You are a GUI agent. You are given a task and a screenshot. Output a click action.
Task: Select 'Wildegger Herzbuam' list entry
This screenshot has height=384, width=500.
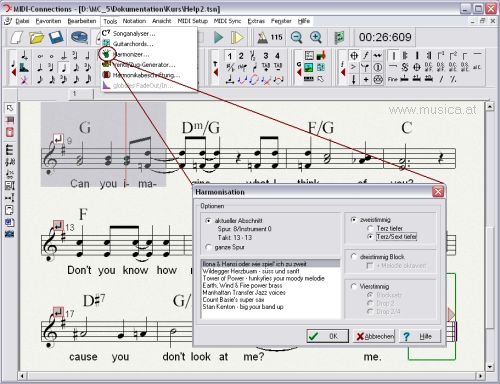270,271
